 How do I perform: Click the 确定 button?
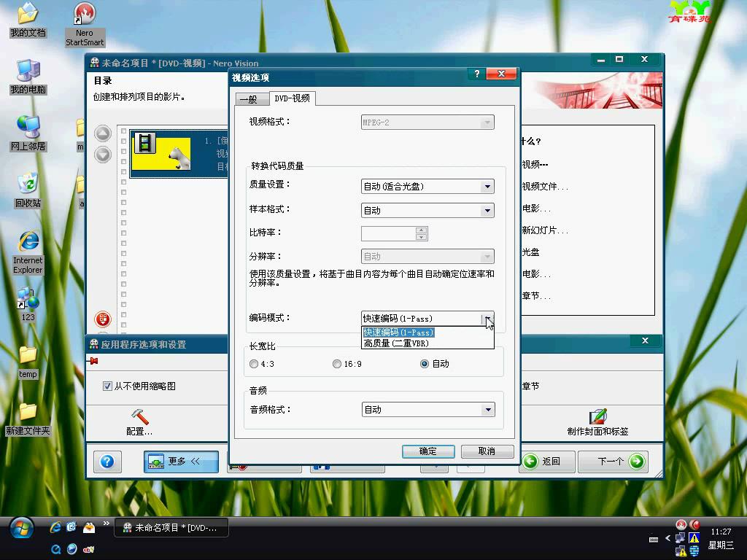[x=427, y=451]
